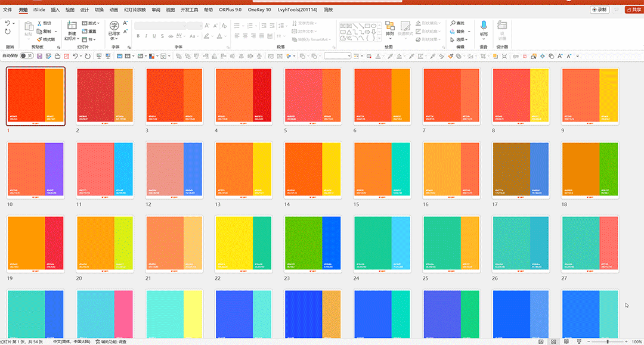This screenshot has width=644, height=345.
Task: Open the customize quick access toolbar arrow
Action: pyautogui.click(x=577, y=56)
